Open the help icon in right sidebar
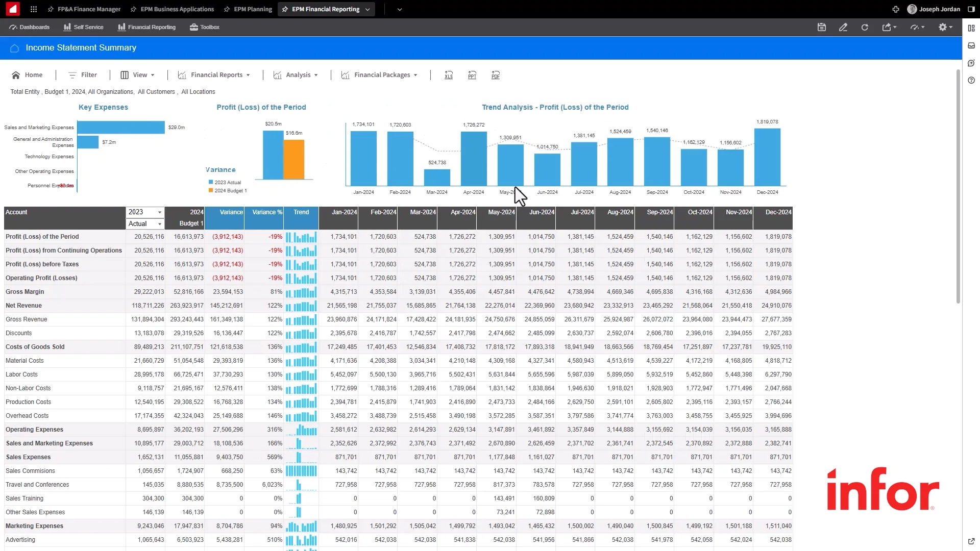The image size is (980, 551). coord(971,80)
